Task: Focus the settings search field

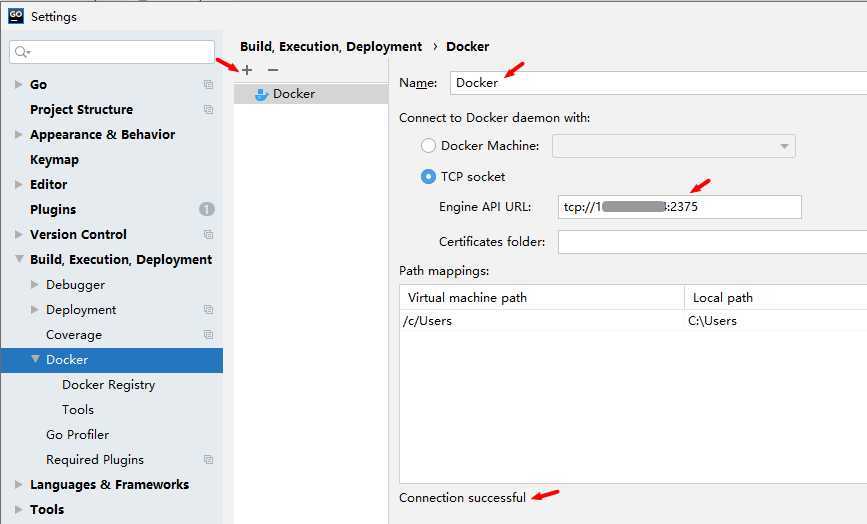Action: pyautogui.click(x=112, y=52)
